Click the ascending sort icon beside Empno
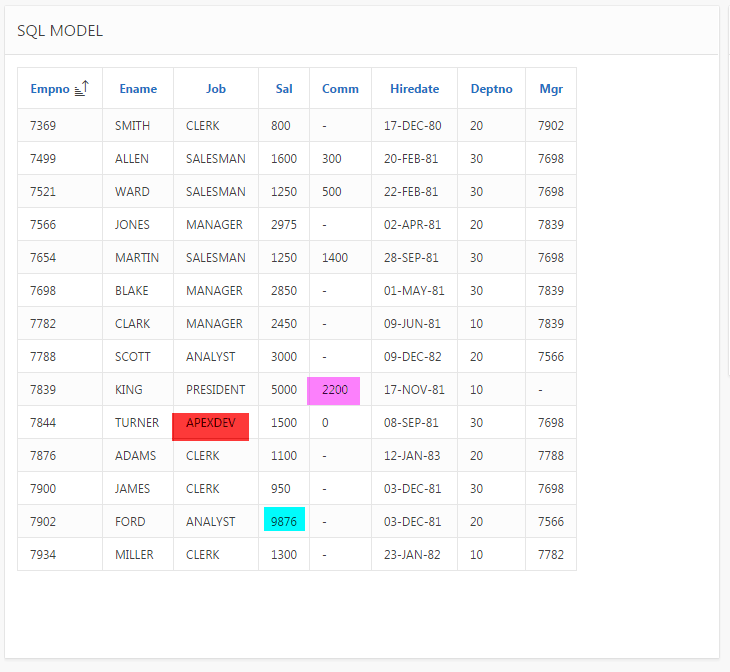This screenshot has height=672, width=730. pos(82,88)
